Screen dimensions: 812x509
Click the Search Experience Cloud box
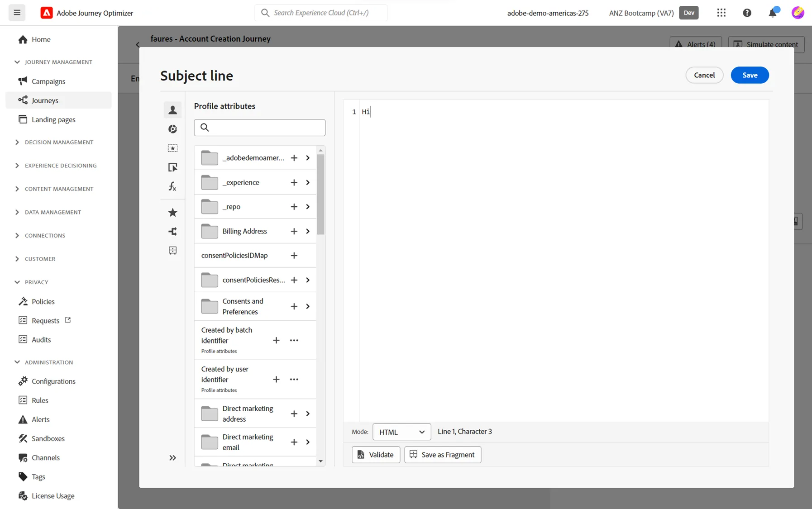[321, 13]
